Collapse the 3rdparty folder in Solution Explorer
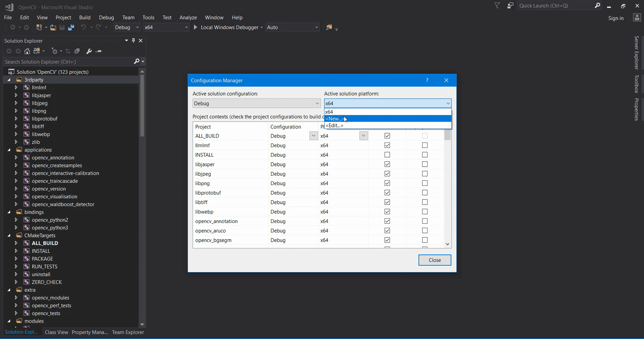The image size is (644, 339). [x=9, y=79]
